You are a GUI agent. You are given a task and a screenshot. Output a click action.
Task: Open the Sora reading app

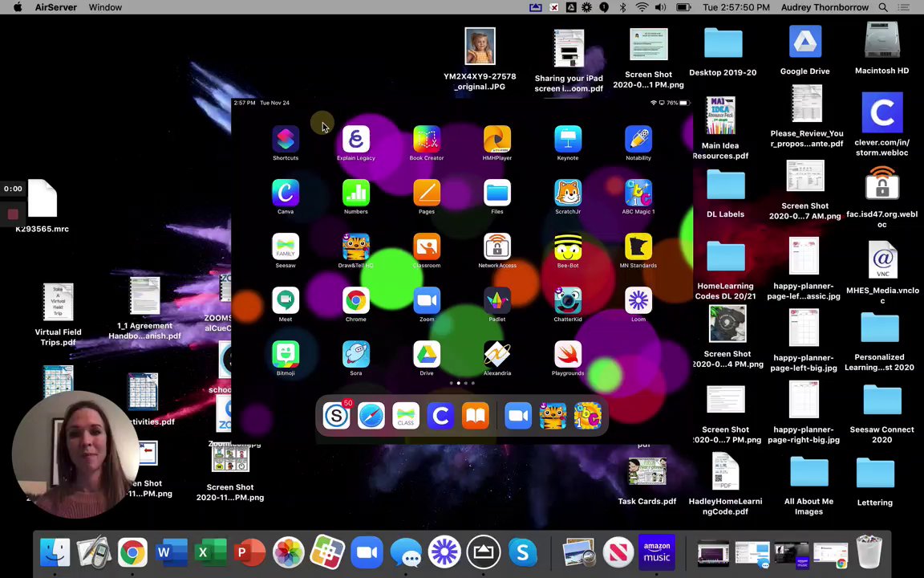[x=356, y=355]
